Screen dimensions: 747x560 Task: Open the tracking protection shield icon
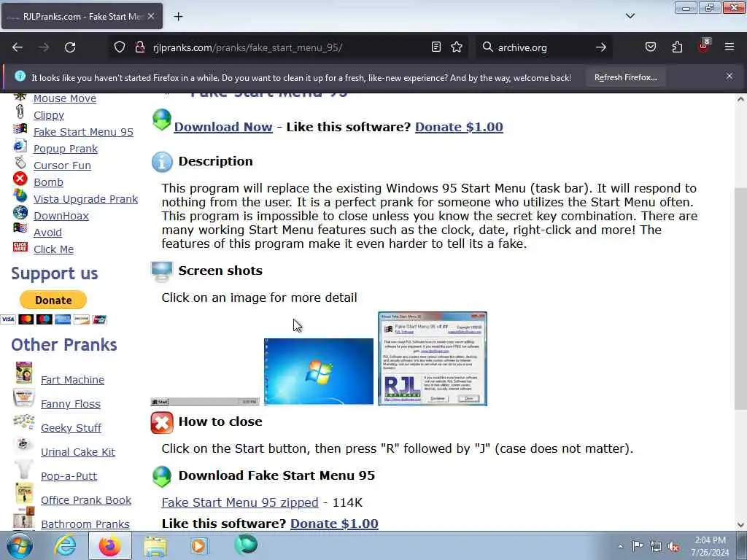coord(120,47)
